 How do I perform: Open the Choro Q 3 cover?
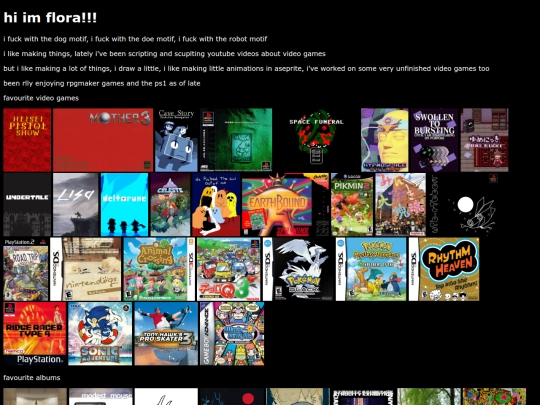click(229, 269)
